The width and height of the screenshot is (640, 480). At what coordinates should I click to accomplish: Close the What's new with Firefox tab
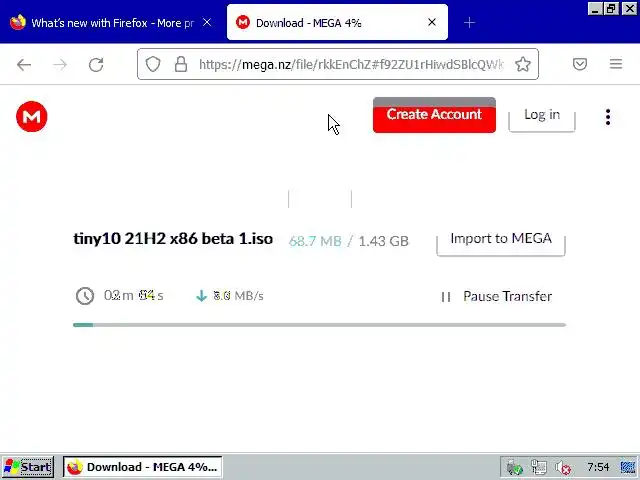(207, 22)
